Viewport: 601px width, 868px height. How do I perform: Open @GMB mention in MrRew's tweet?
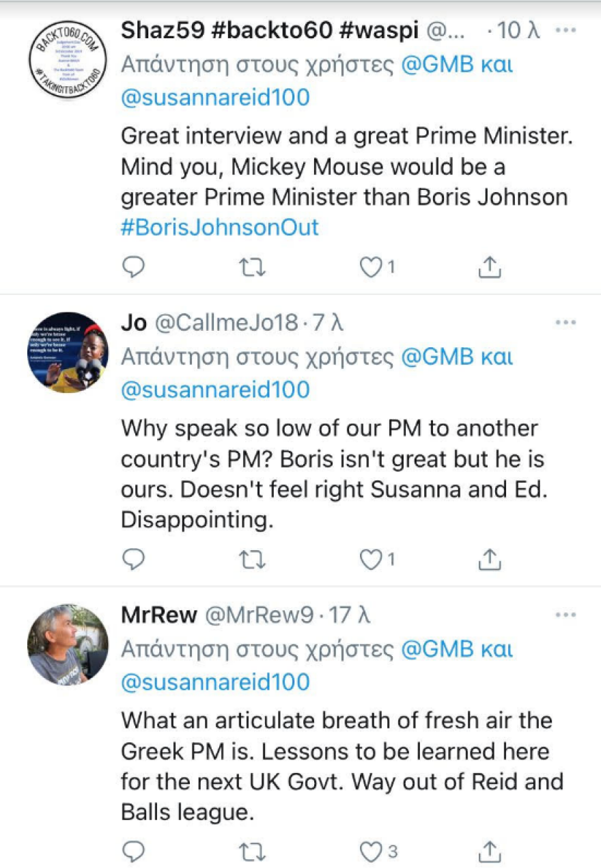coord(432,649)
